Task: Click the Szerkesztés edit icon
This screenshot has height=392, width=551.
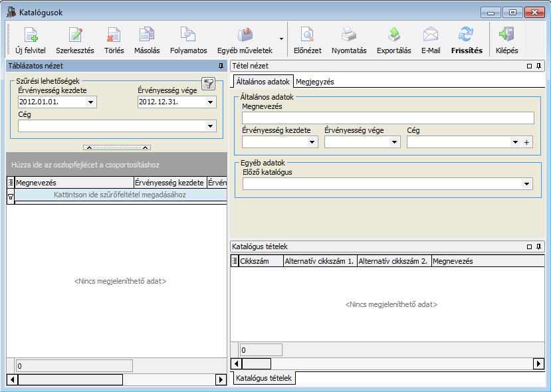Action: tap(75, 35)
